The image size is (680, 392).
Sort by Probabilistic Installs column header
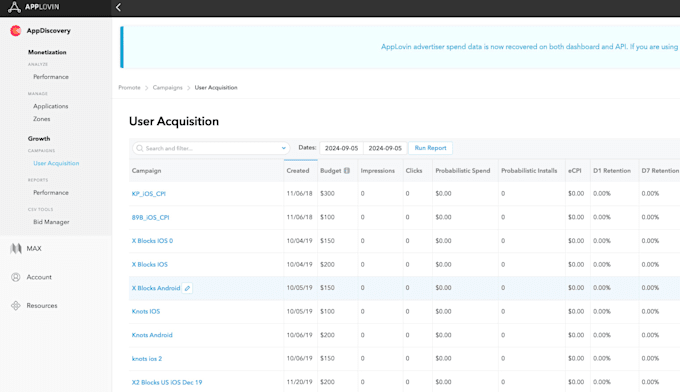(x=529, y=171)
